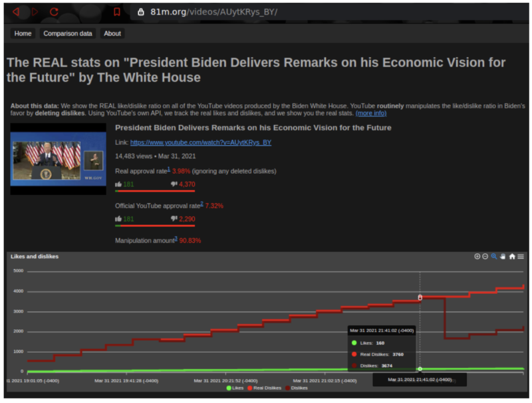The height and width of the screenshot is (403, 532).
Task: Open the Home navigation item
Action: [x=23, y=33]
